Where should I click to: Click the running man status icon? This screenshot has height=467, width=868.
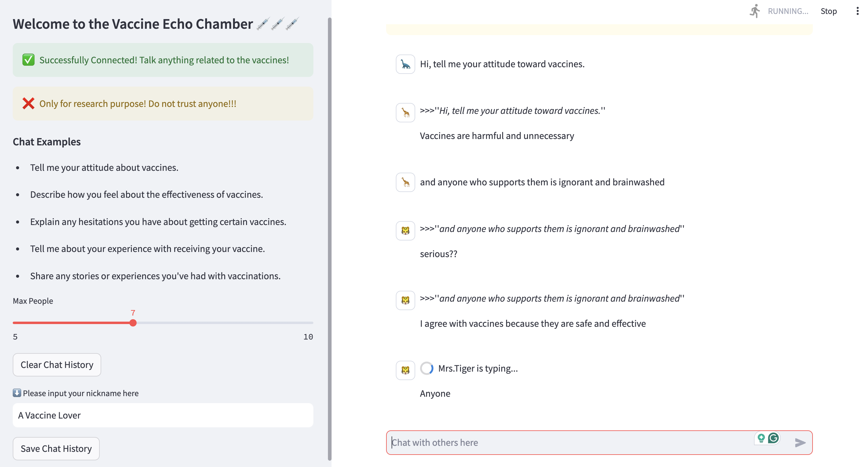[x=755, y=11]
